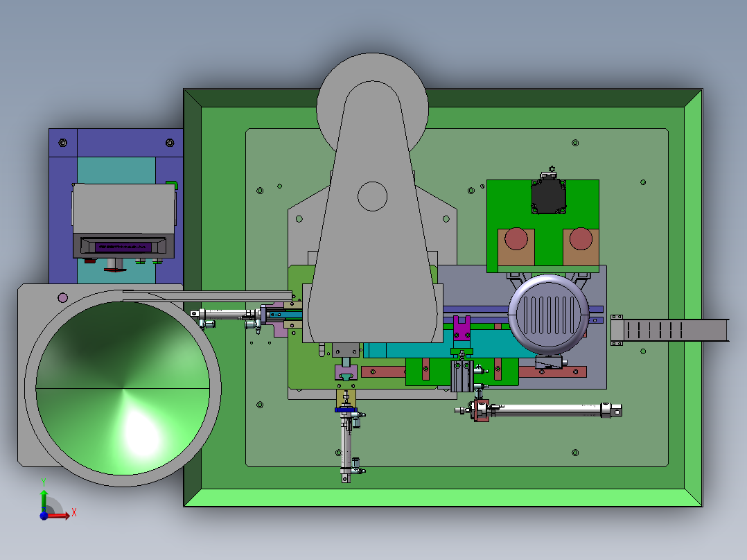The height and width of the screenshot is (560, 747).
Task: Select the gray controller box on the purple plate
Action: tap(124, 221)
